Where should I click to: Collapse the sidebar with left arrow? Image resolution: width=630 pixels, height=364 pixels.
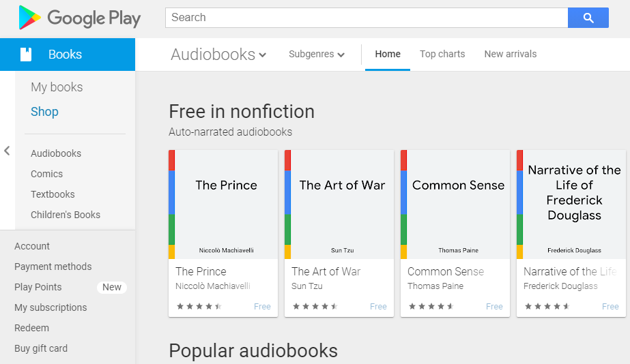point(7,151)
